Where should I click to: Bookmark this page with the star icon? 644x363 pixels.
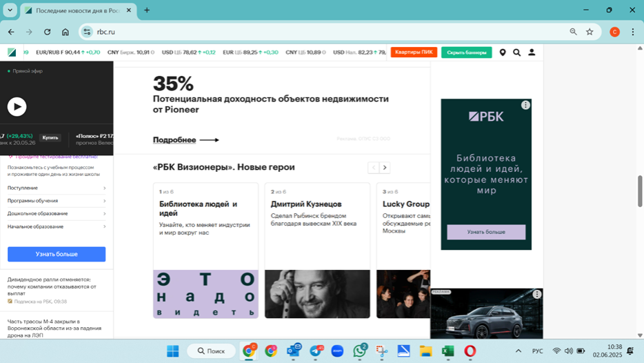590,32
